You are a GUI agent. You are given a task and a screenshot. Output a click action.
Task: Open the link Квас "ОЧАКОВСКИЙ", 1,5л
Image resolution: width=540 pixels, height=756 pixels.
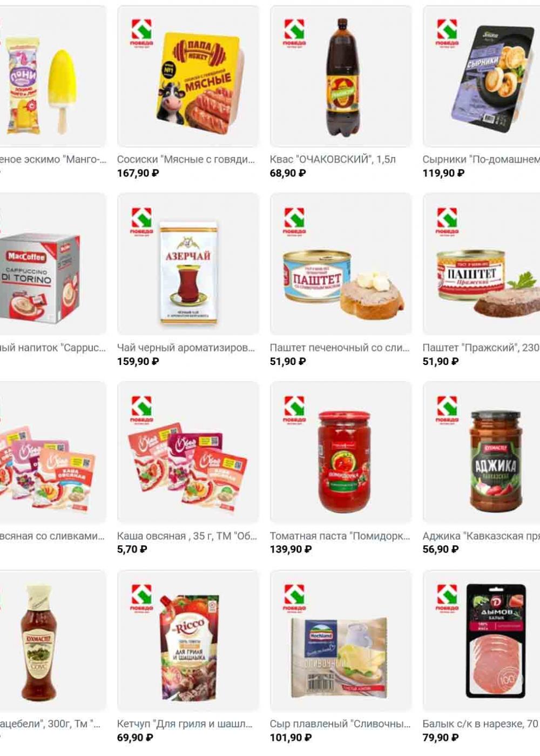pos(333,159)
